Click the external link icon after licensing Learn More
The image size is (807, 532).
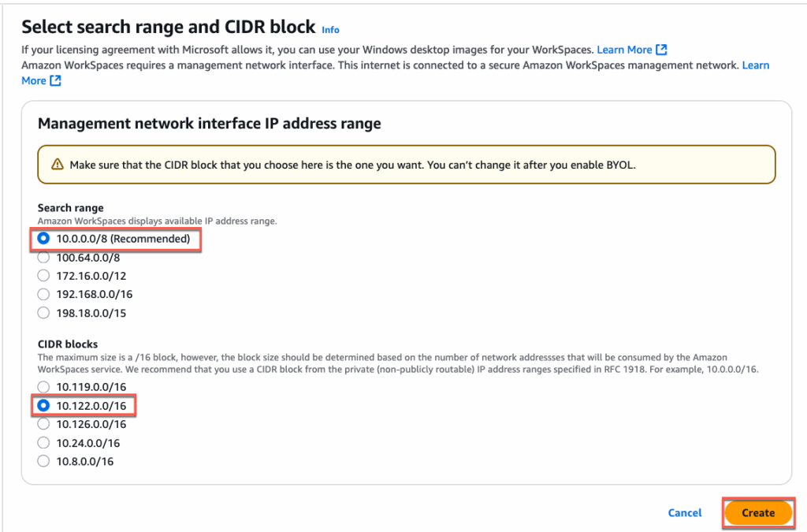pyautogui.click(x=662, y=50)
